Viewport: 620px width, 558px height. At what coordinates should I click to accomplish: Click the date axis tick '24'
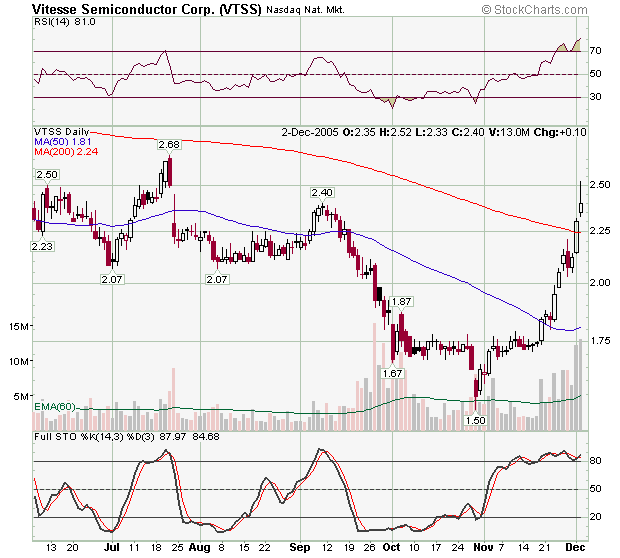click(457, 548)
